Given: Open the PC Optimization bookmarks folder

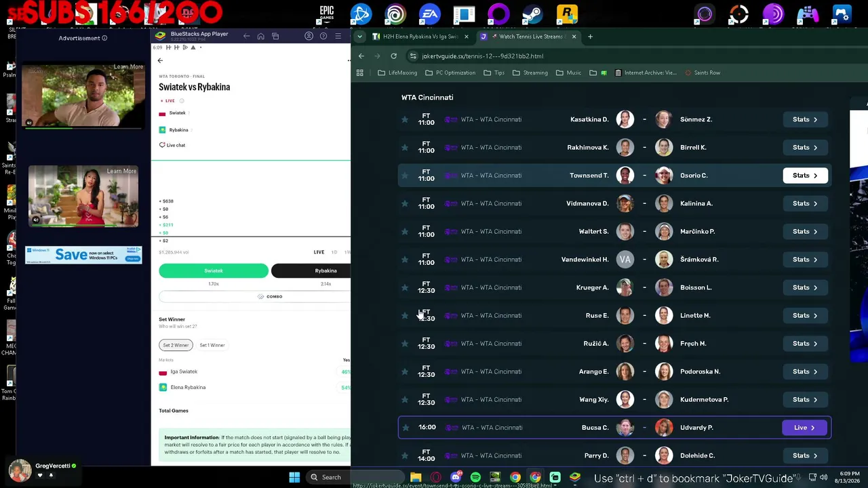Looking at the screenshot, I should tap(451, 73).
